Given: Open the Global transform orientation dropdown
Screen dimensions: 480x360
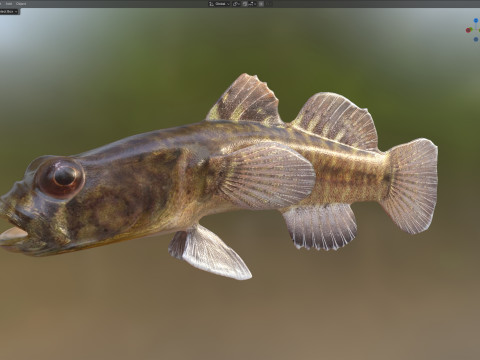Looking at the screenshot, I should (219, 4).
